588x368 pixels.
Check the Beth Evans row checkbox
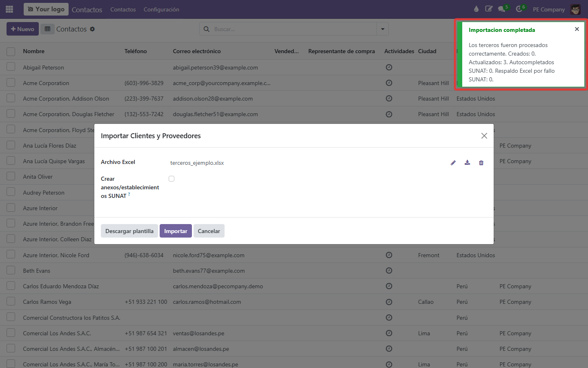[11, 270]
